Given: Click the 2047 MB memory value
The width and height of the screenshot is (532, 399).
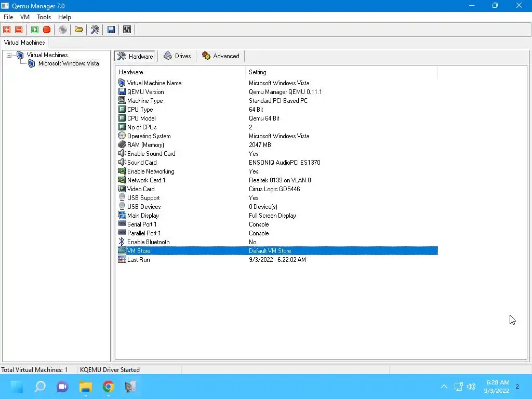Looking at the screenshot, I should [260, 144].
